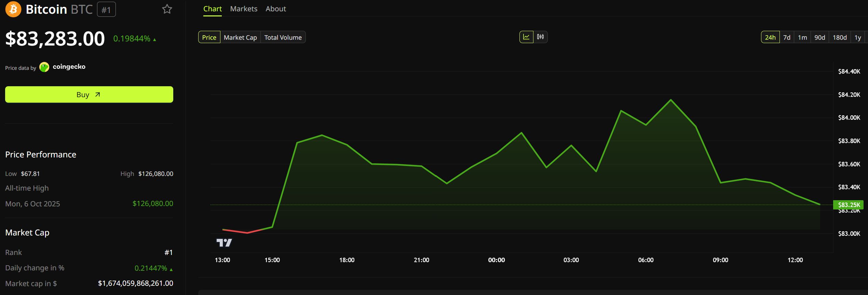Click the 0.19844% price change value
This screenshot has width=868, height=295.
[132, 39]
